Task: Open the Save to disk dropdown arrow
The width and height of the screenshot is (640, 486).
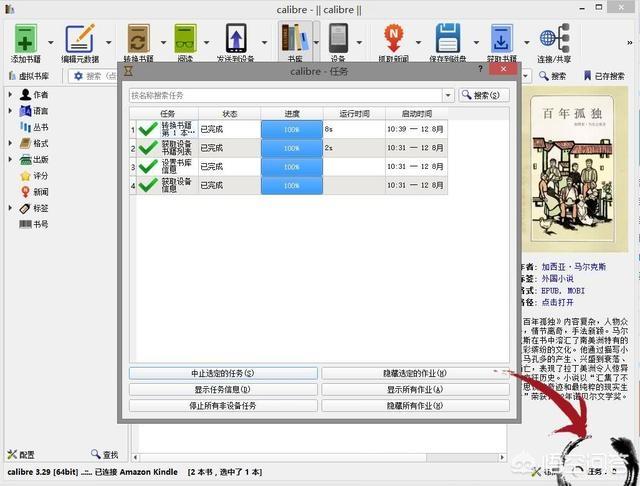Action: tap(476, 42)
